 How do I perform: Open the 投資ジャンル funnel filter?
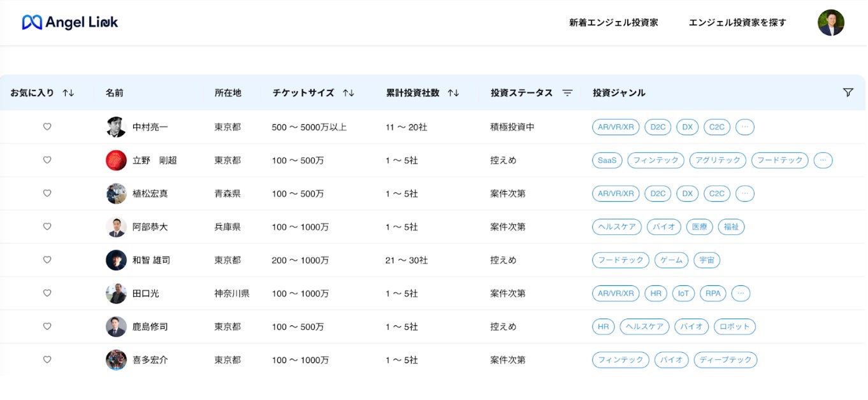tap(848, 92)
